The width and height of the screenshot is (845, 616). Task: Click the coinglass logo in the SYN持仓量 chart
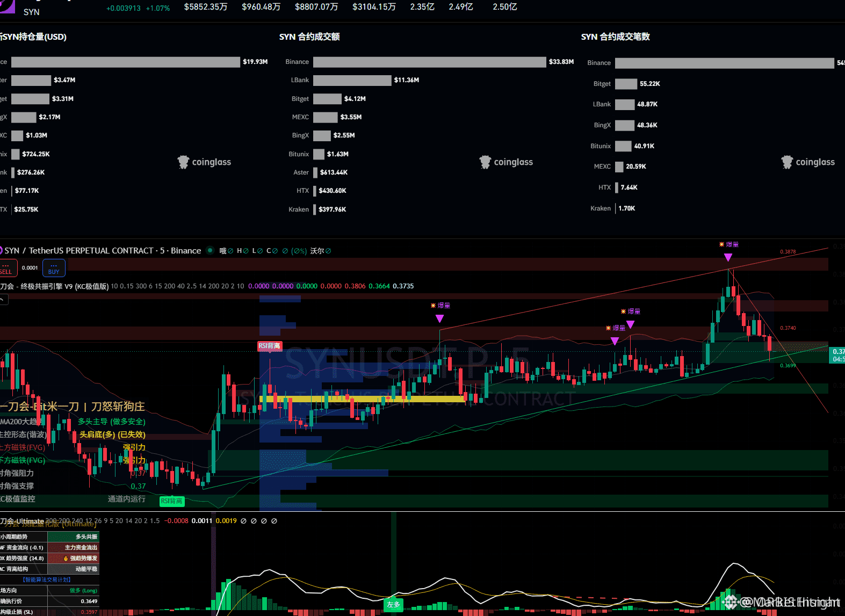(204, 162)
